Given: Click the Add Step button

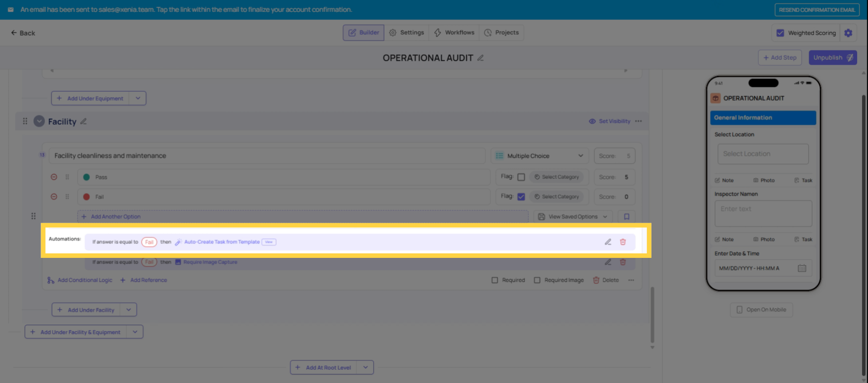Looking at the screenshot, I should [x=780, y=58].
